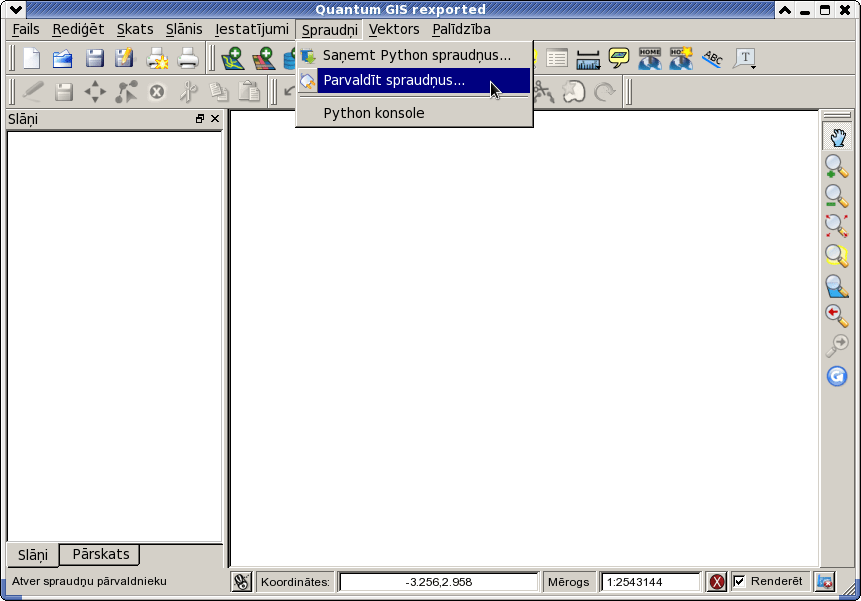Click the Paste Features clipboard icon
861x601 pixels.
point(249,91)
